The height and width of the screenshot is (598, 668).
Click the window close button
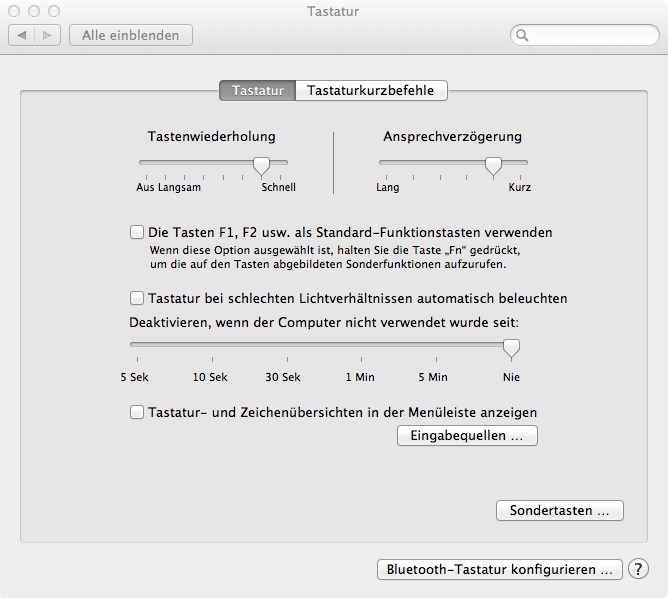14,11
